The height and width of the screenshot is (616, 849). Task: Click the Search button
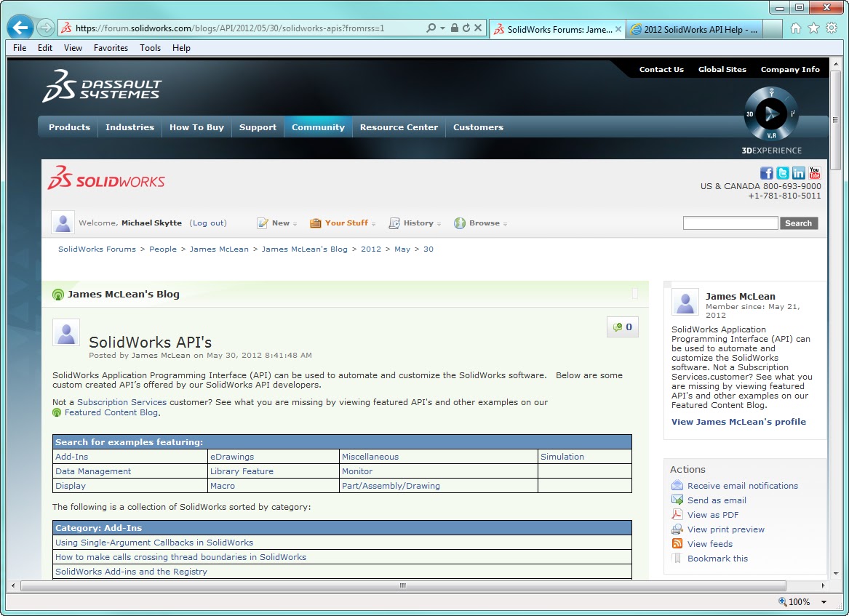799,223
